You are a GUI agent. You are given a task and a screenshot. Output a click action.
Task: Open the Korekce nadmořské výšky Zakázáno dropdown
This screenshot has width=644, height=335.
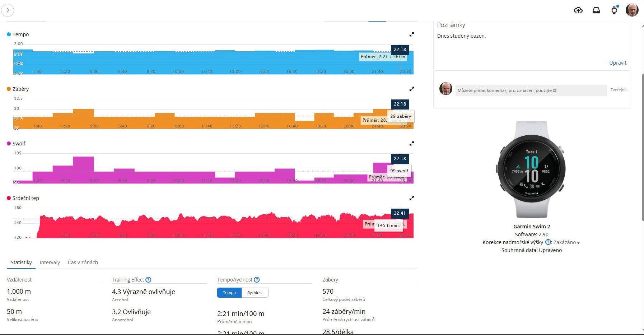point(566,242)
